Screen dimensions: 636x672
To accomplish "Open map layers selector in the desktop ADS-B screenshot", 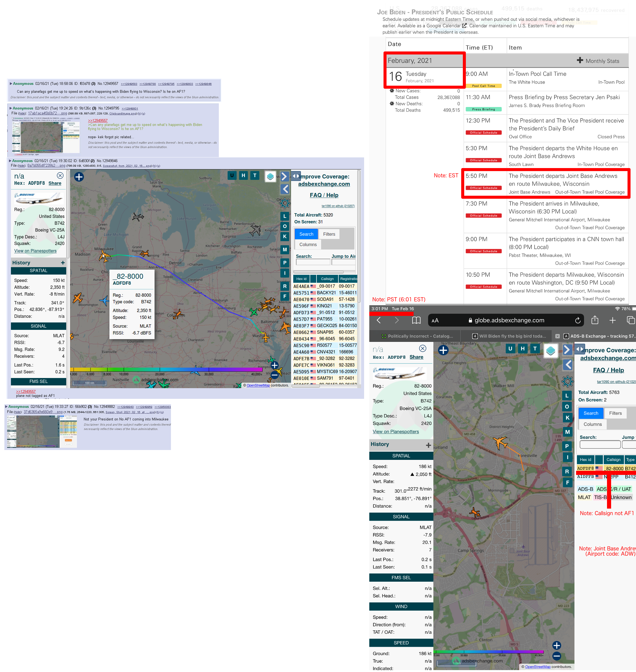I will [270, 177].
